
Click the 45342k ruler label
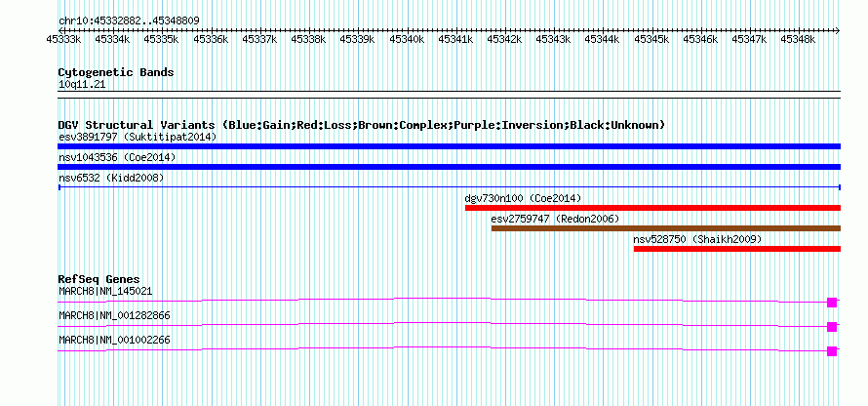pos(505,39)
